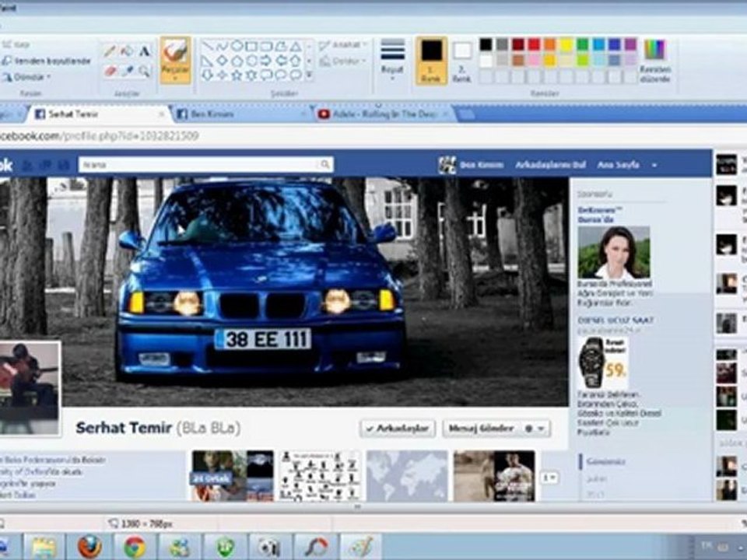Viewport: 747px width, 560px height.
Task: Choose the Hexagon shape
Action: pos(251,61)
